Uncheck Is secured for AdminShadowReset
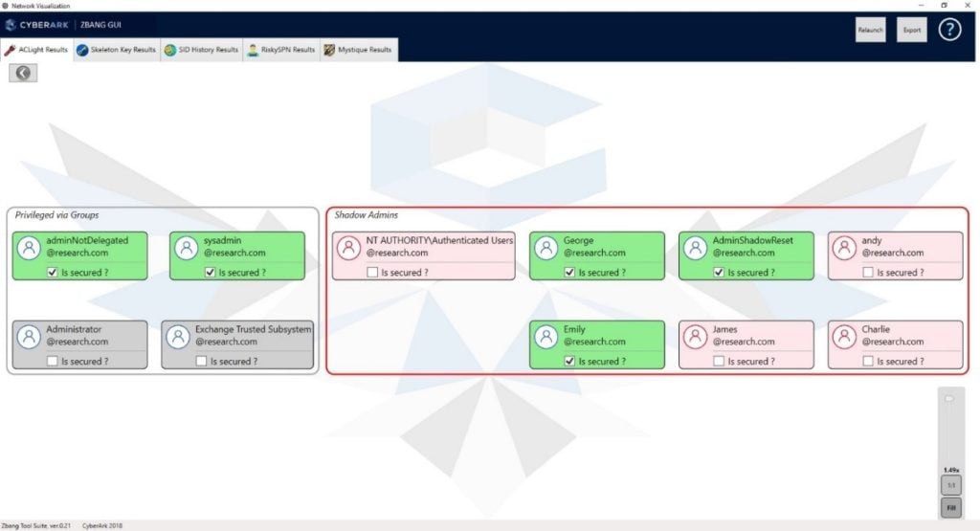The image size is (980, 531). click(x=719, y=273)
